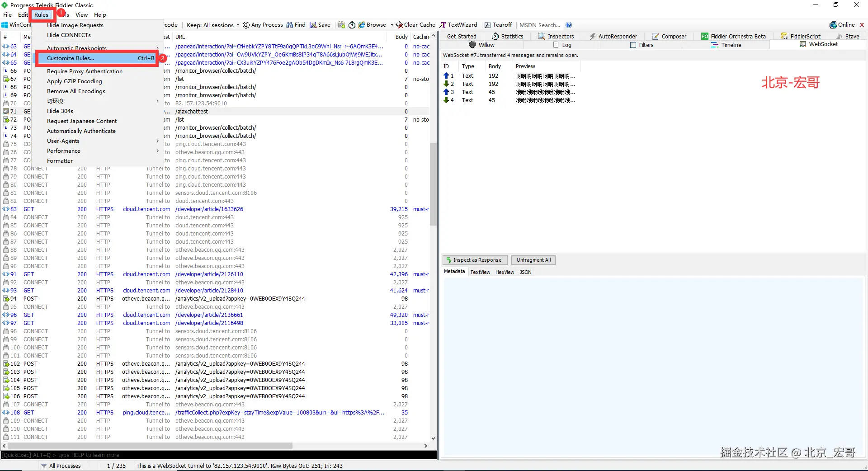The width and height of the screenshot is (868, 471).
Task: Click the Find binoculars icon
Action: [290, 25]
